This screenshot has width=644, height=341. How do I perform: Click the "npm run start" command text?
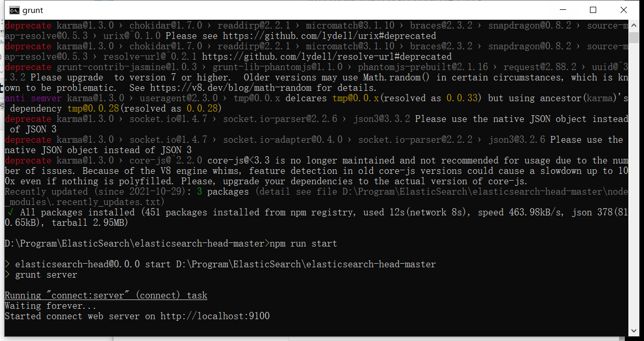tap(303, 243)
